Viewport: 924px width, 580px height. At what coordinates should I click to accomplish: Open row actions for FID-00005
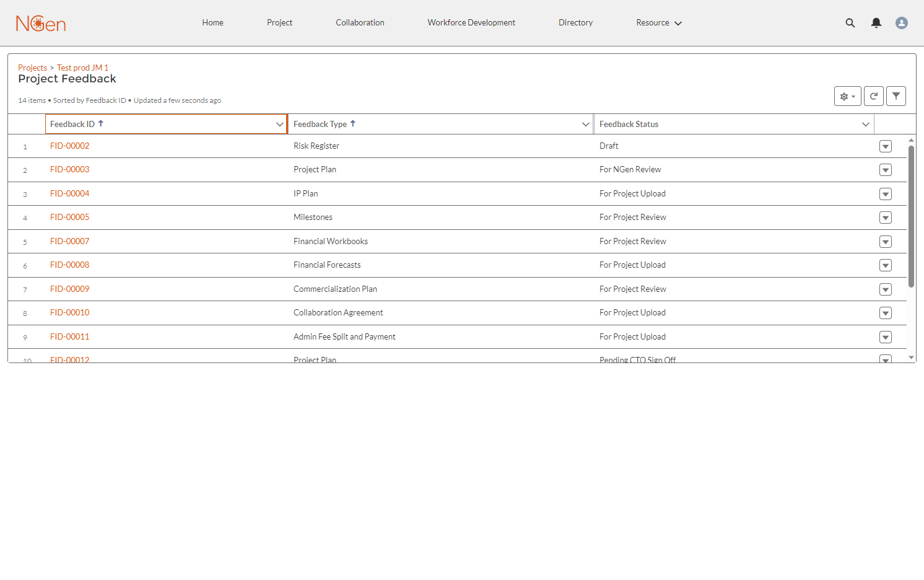pos(886,217)
